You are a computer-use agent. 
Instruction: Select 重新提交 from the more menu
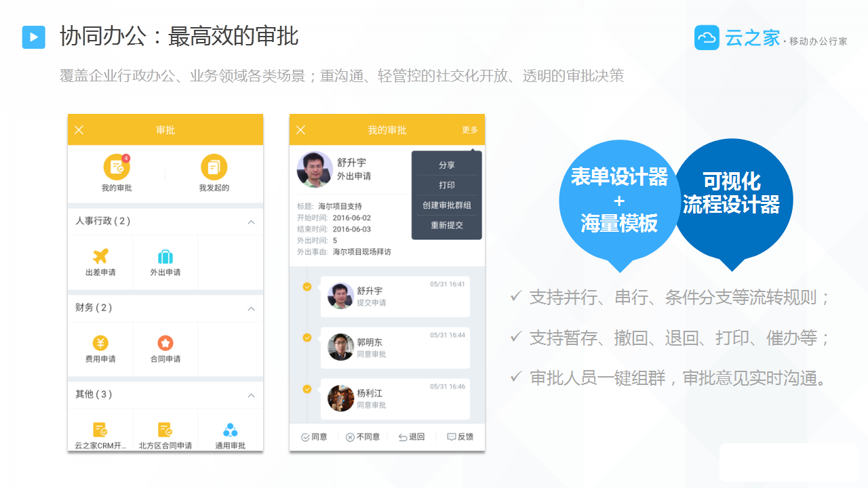click(x=447, y=225)
